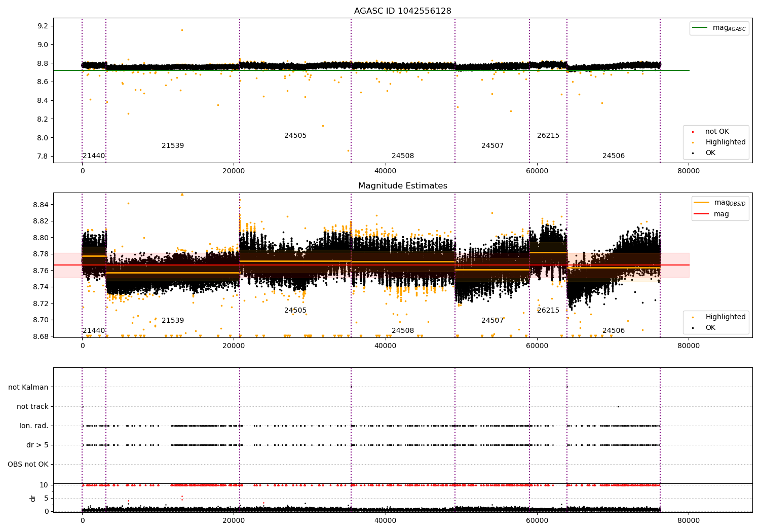Click obsid label 24507 in top plot

point(492,146)
